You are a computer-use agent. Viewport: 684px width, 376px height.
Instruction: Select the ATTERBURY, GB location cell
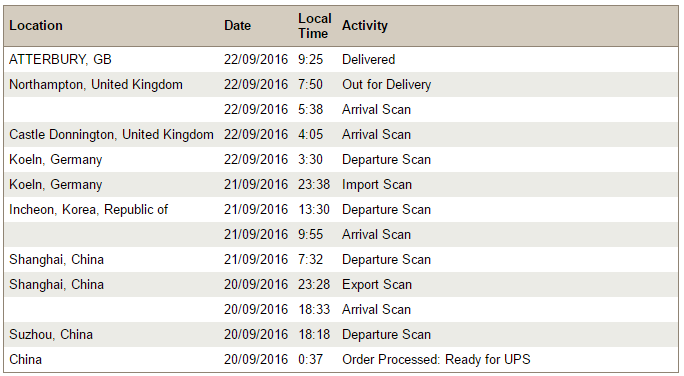[60, 59]
